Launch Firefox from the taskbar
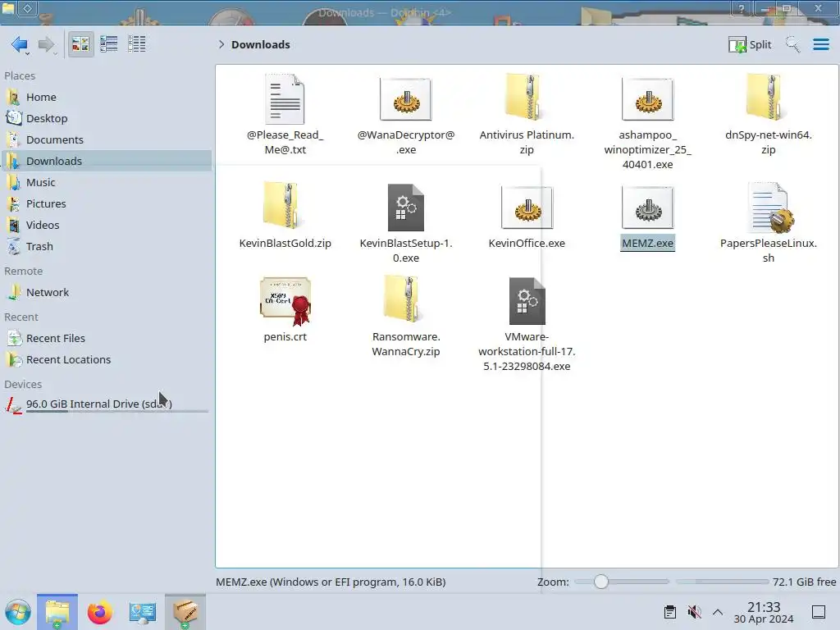The height and width of the screenshot is (630, 840). pos(99,612)
